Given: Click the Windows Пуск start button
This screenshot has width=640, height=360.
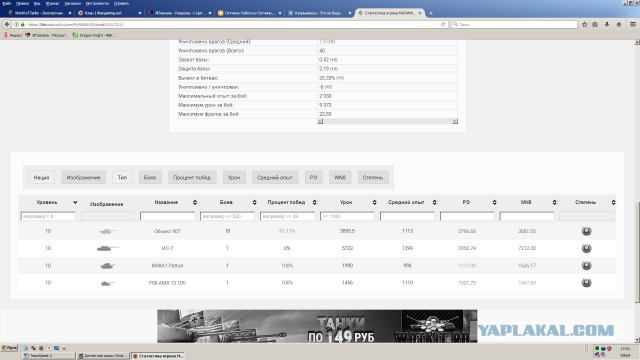Looking at the screenshot, I should point(9,348).
